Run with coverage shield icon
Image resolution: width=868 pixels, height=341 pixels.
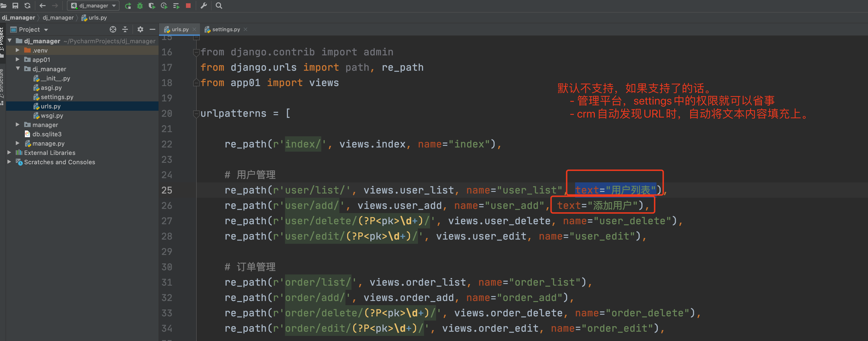pyautogui.click(x=152, y=5)
